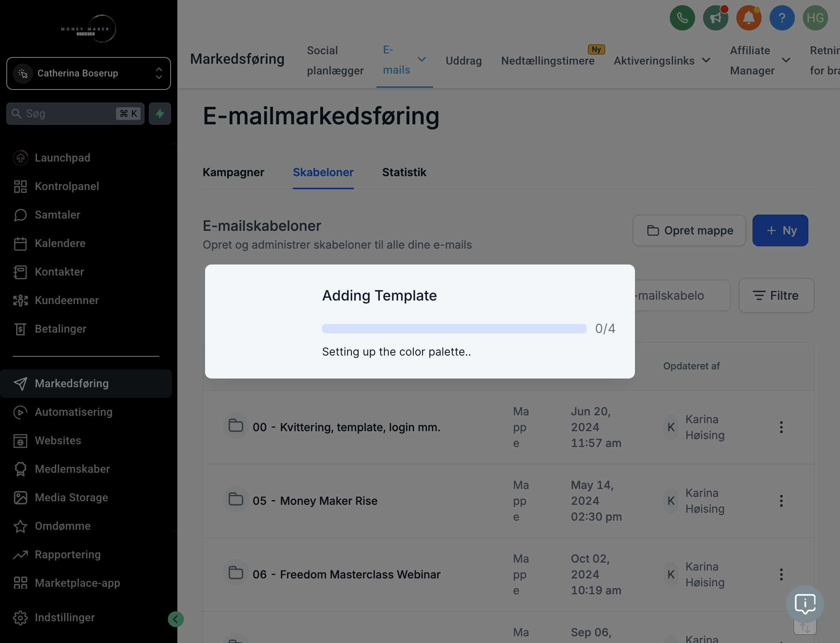Open the orange notifications bell
Image resolution: width=840 pixels, height=643 pixels.
(749, 18)
